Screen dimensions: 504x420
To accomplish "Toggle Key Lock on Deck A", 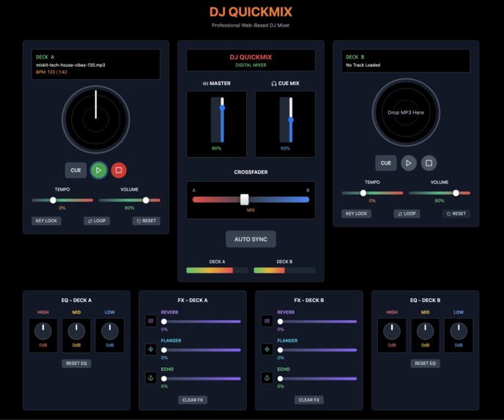I will (x=46, y=221).
